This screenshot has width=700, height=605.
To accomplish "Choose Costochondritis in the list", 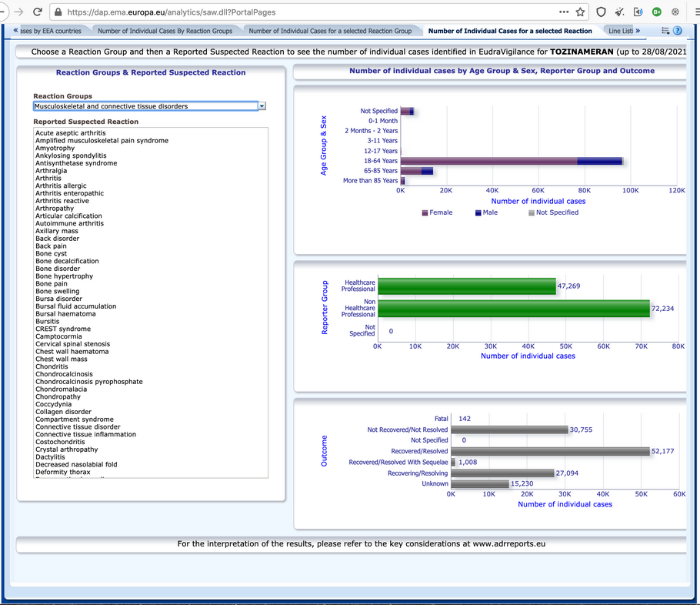I will [x=60, y=442].
